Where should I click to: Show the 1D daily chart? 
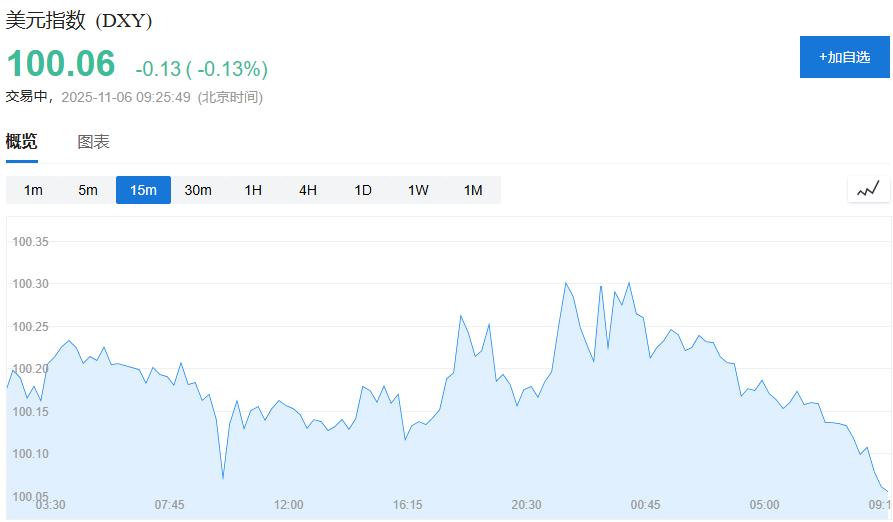click(363, 190)
